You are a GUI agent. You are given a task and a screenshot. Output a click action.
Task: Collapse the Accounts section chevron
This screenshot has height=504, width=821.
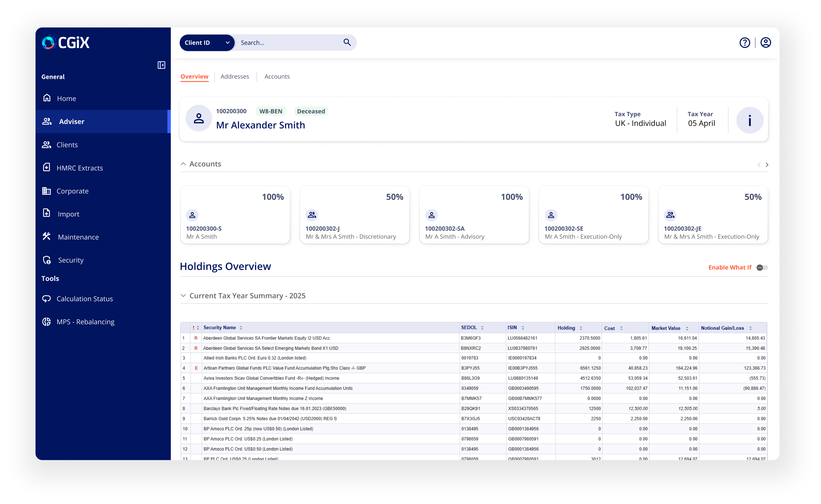pyautogui.click(x=183, y=164)
